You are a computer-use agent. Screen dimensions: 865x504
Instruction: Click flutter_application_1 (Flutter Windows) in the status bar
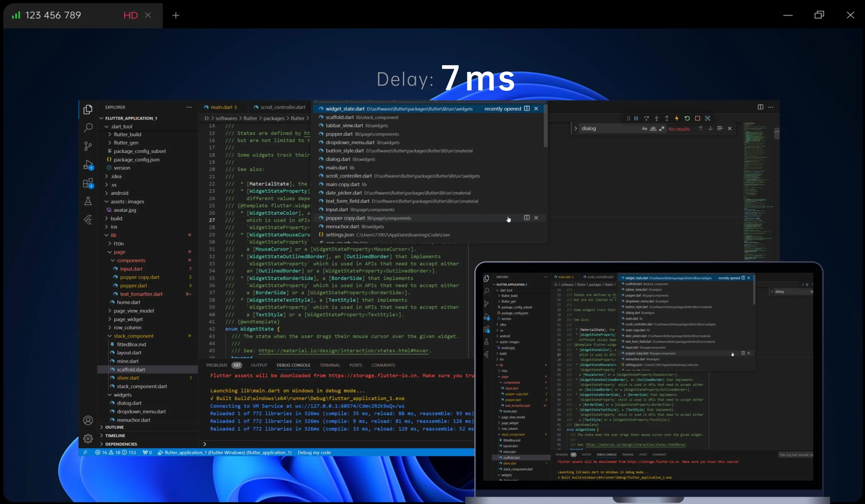224,453
